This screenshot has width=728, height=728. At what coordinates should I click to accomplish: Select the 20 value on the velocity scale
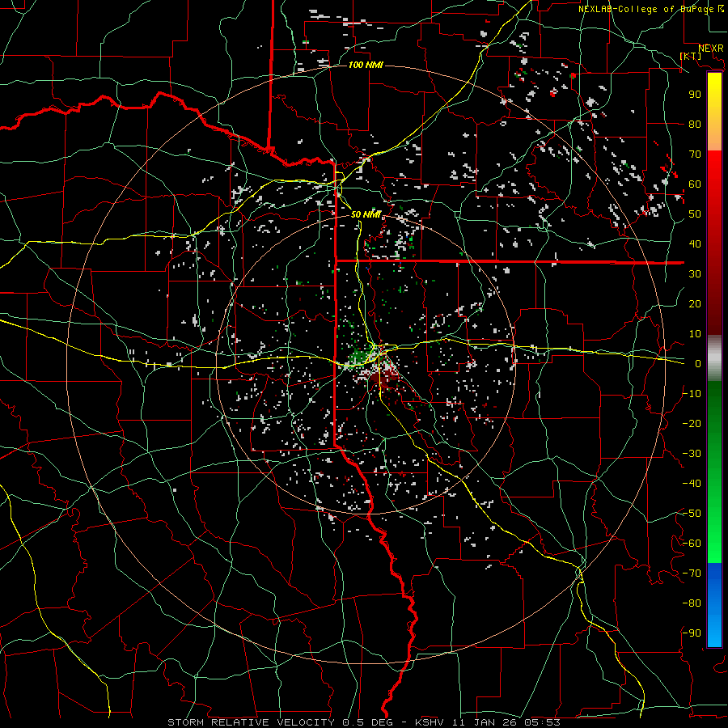(695, 304)
